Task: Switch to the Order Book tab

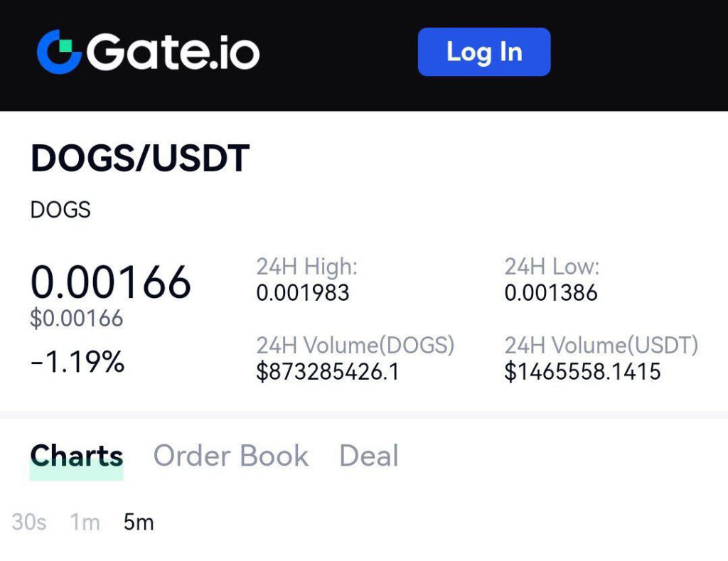Action: click(231, 456)
